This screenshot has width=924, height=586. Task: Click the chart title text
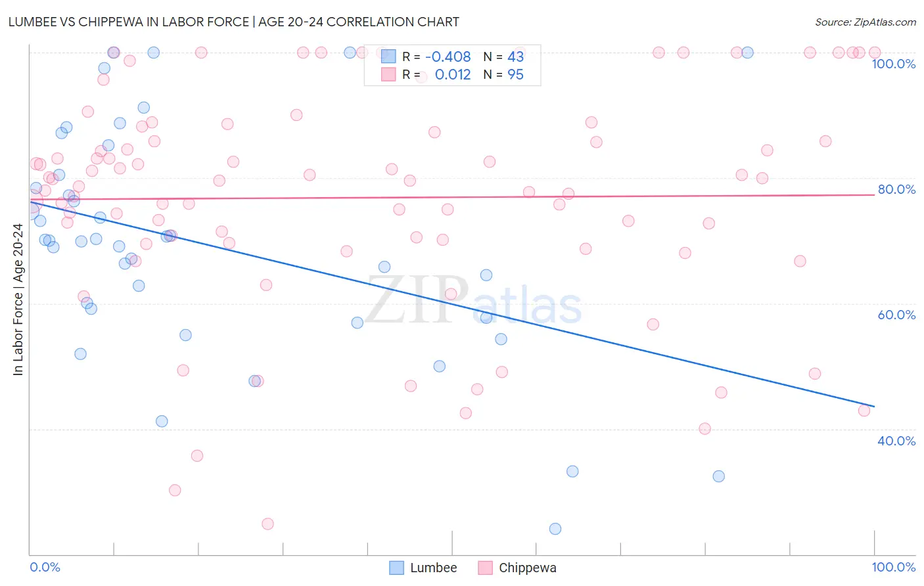(x=233, y=22)
